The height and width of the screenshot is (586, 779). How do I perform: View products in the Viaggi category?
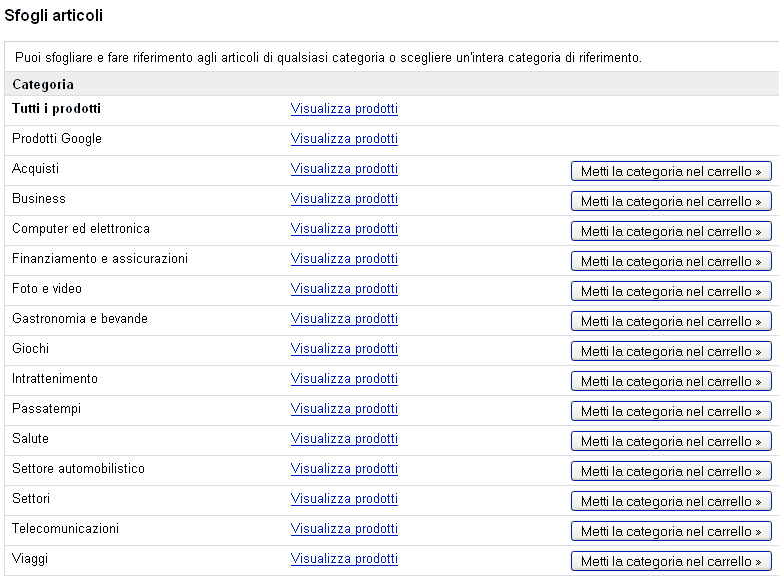tap(344, 559)
